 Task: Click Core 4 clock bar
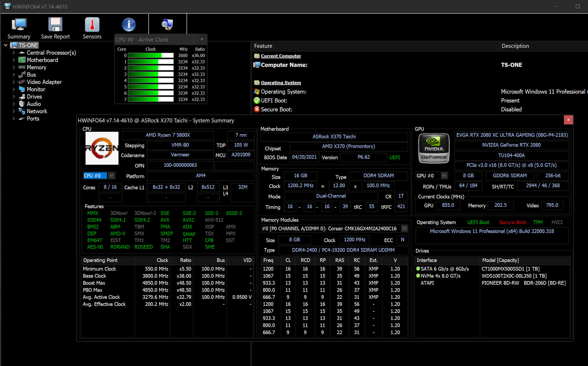(151, 81)
